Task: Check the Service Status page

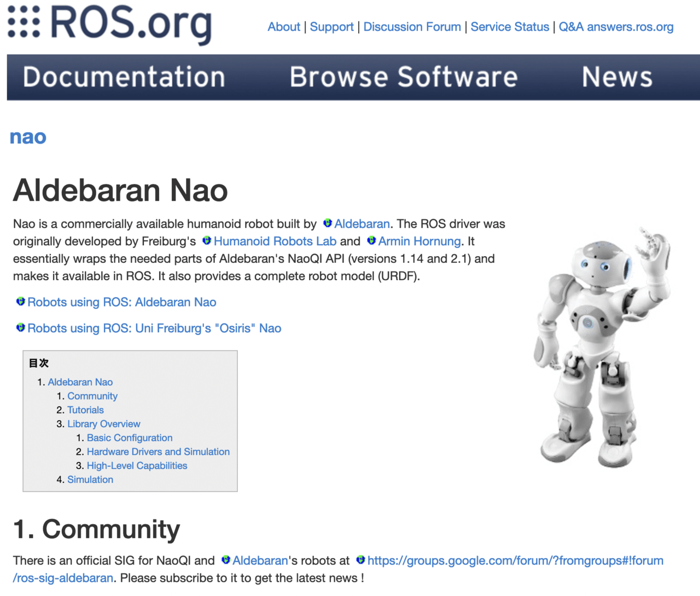Action: click(510, 27)
